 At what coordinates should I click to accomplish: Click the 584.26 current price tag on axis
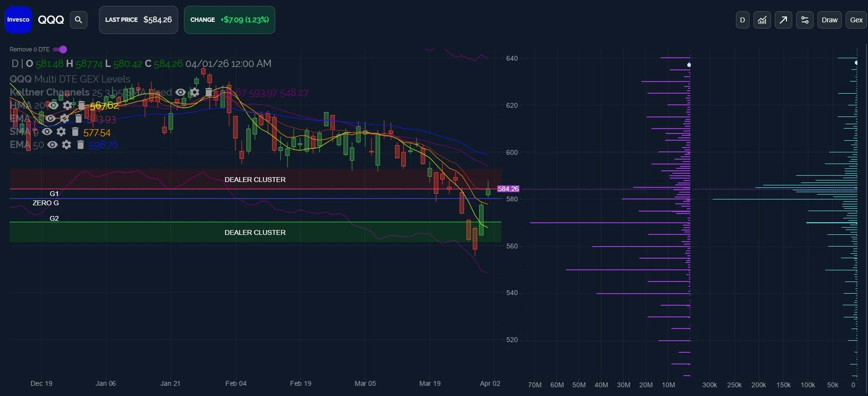(x=508, y=189)
